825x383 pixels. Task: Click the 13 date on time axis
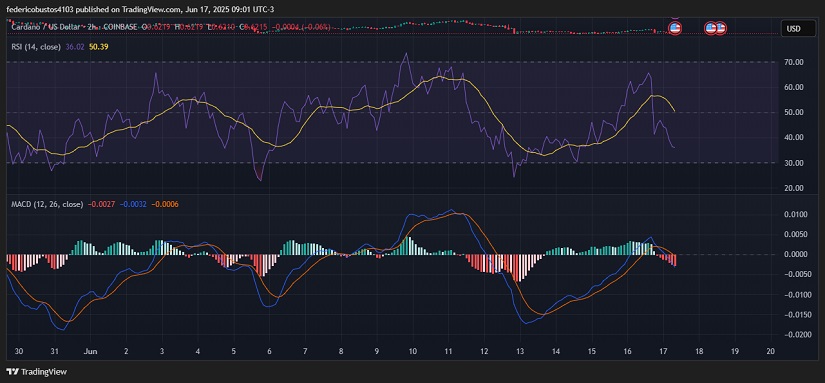coord(520,351)
